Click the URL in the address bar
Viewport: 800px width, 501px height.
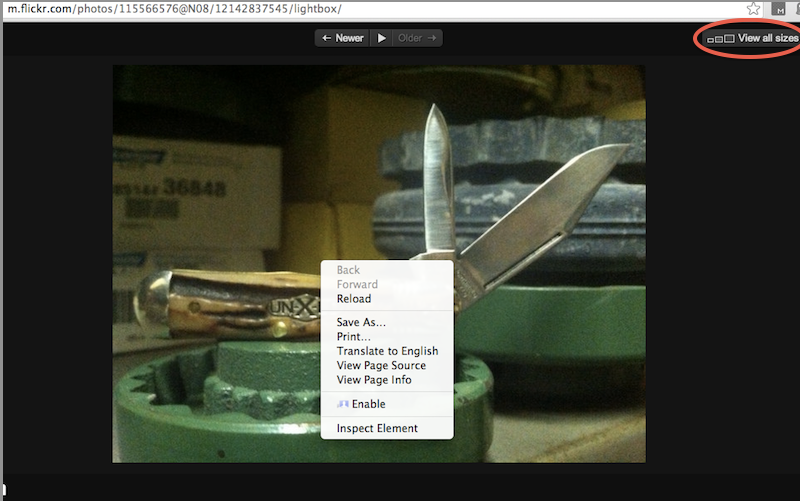(174, 9)
